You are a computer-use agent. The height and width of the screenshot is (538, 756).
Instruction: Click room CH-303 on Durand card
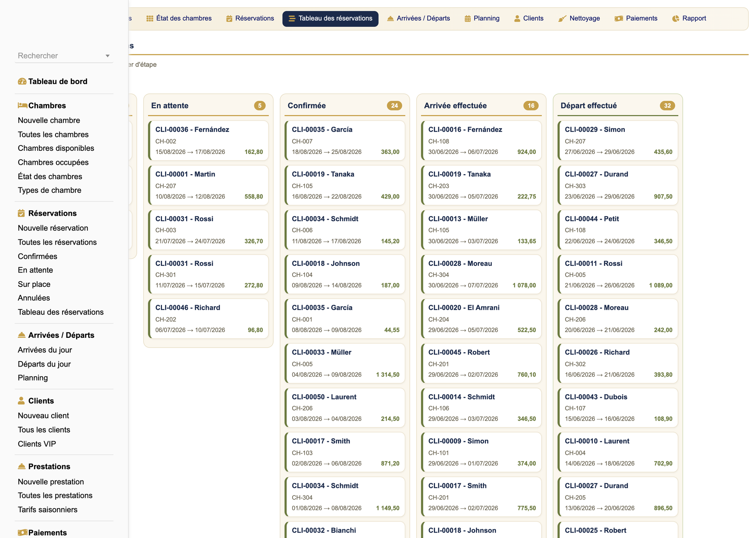pyautogui.click(x=575, y=186)
